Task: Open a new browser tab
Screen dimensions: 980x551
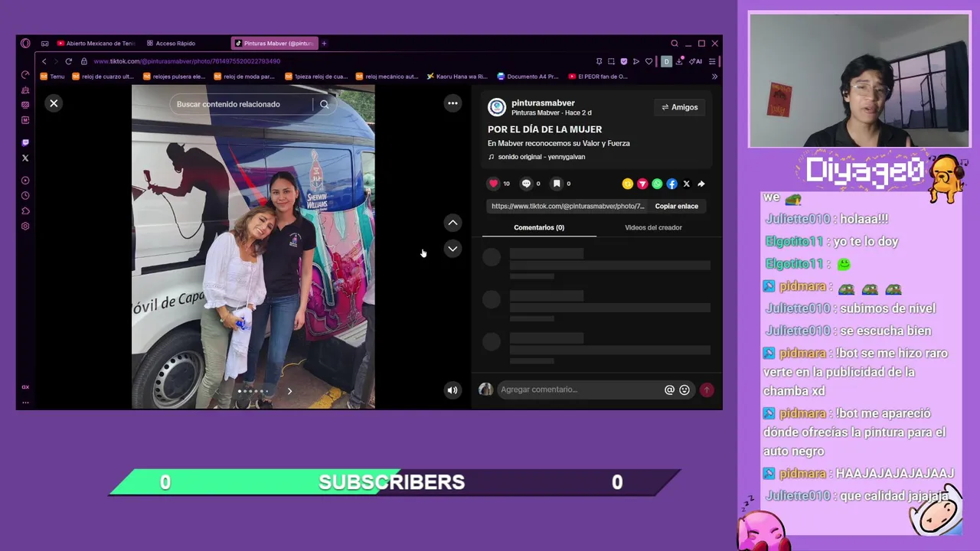Action: 324,44
